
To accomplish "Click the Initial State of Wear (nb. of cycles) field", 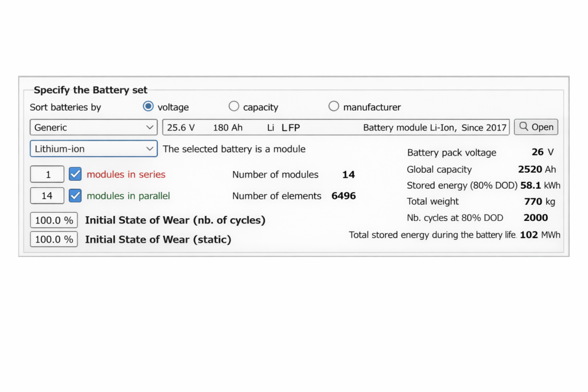I will click(53, 220).
